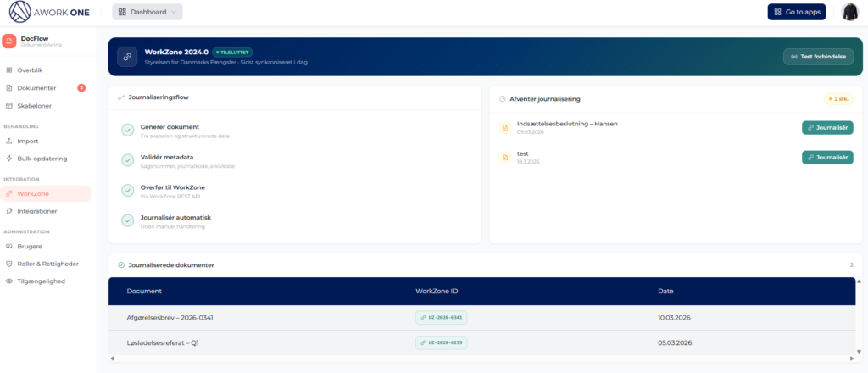Click document icon beside Indsættelsesbeslutning – Hansen
The image size is (868, 373).
505,127
